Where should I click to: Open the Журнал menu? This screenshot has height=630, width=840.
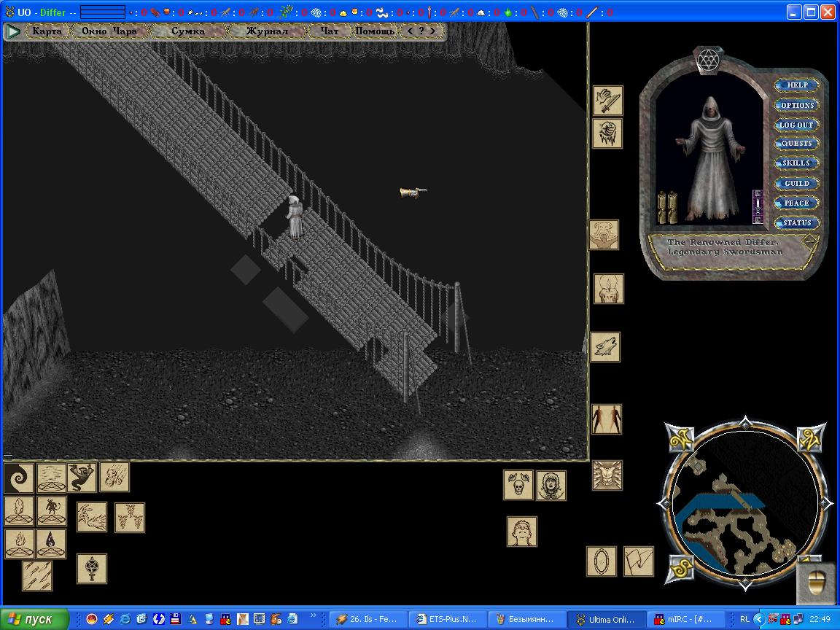click(x=266, y=31)
